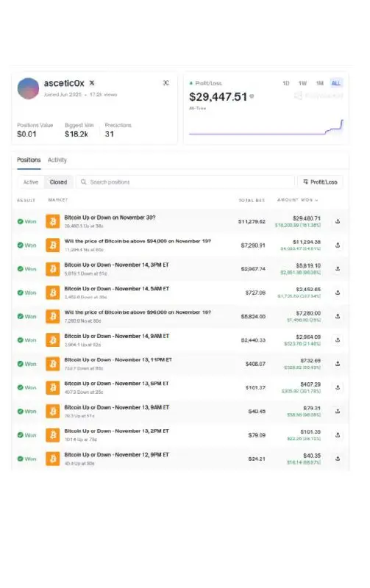The height and width of the screenshot is (588, 370).
Task: Switch to the Active positions filter
Action: pos(31,182)
